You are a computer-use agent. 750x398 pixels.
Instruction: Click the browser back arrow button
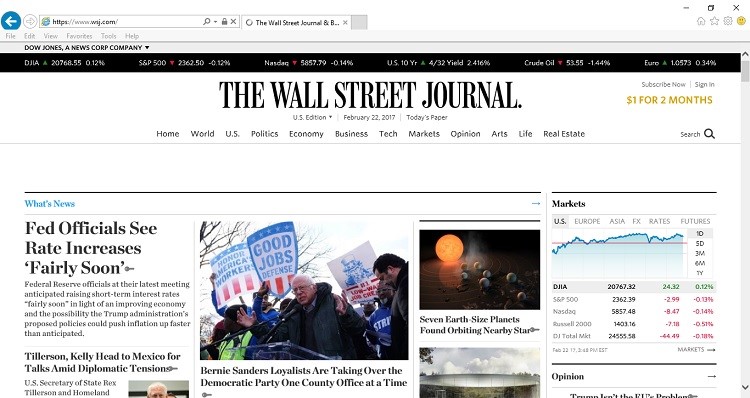(x=11, y=21)
